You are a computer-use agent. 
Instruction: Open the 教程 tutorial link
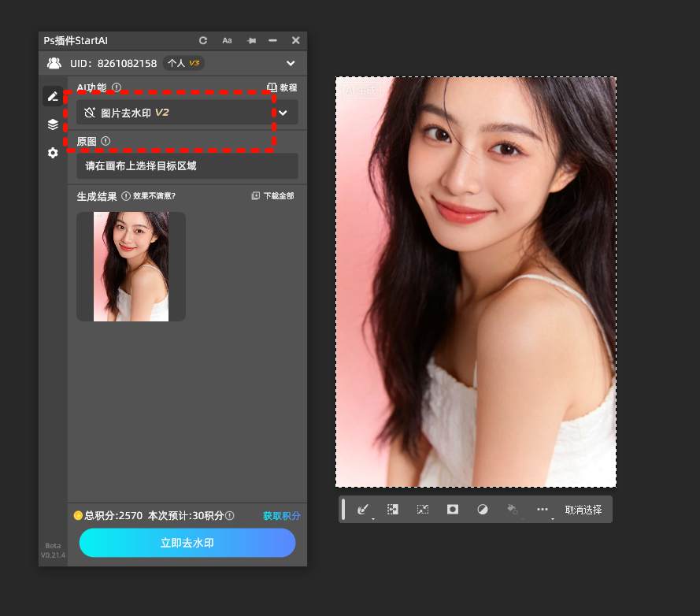tap(282, 88)
